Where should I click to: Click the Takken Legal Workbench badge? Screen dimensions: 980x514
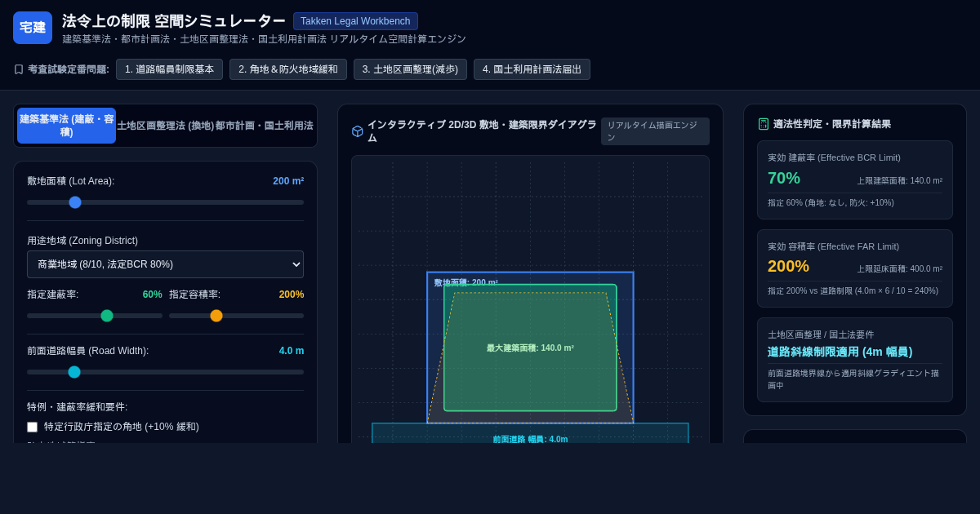[x=355, y=21]
